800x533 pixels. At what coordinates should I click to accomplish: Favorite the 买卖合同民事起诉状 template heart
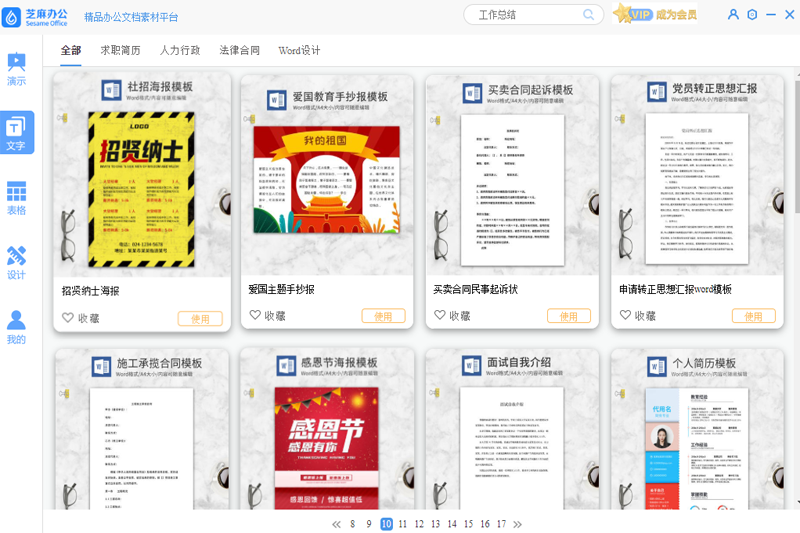pos(440,315)
